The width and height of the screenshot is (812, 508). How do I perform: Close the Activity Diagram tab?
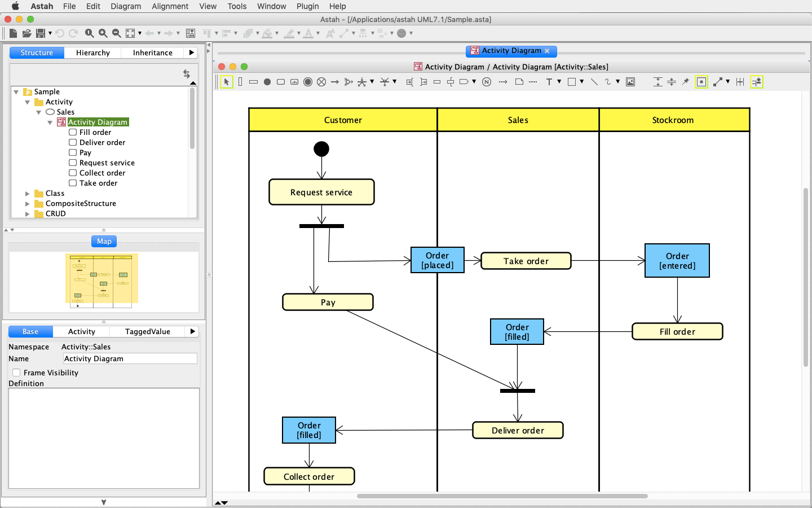(547, 51)
